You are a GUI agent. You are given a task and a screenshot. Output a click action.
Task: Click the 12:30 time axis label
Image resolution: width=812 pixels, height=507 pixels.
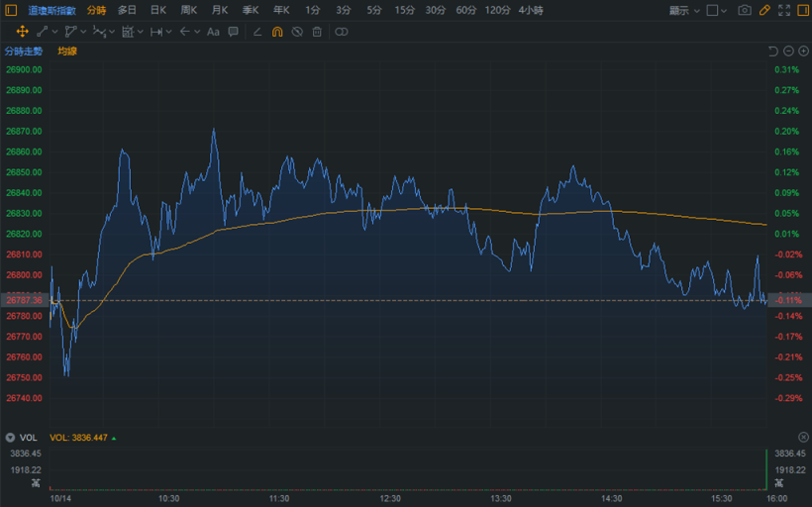click(x=390, y=498)
